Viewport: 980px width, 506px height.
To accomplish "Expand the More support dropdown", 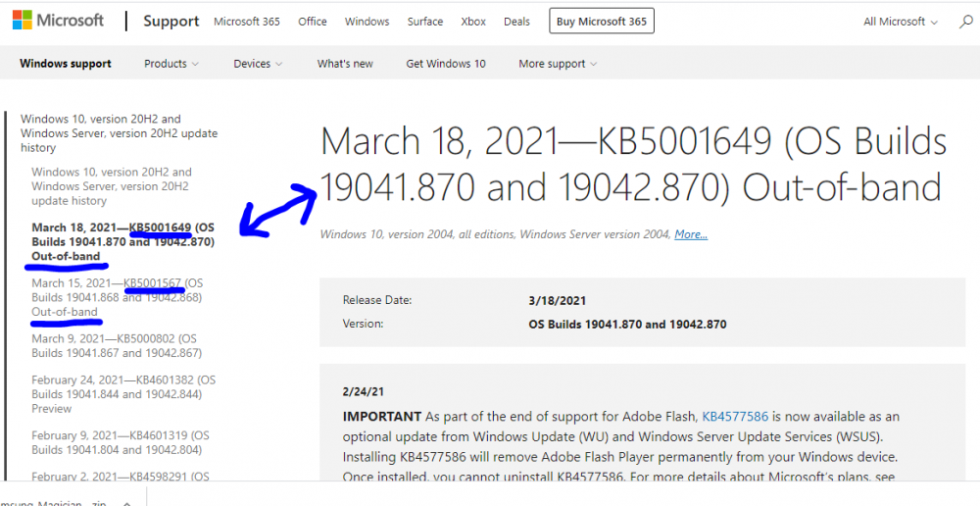I will 558,63.
